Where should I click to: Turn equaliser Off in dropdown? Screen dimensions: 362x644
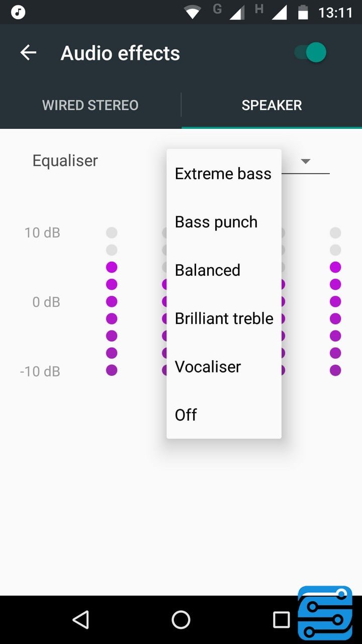(186, 415)
